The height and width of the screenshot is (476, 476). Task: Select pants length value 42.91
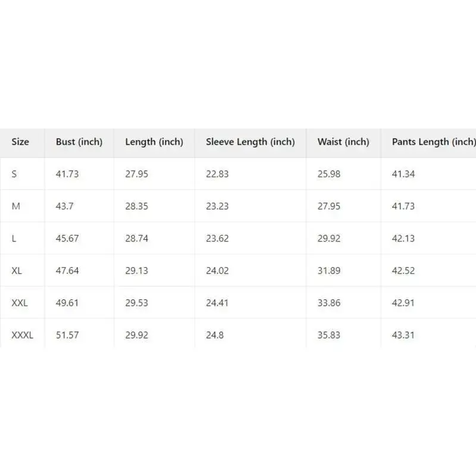403,303
